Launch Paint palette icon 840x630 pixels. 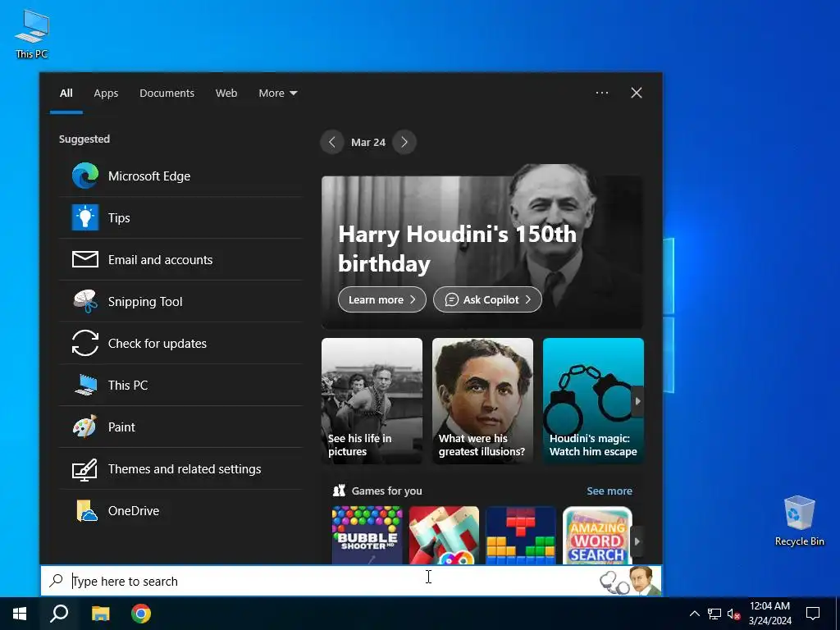coord(85,427)
